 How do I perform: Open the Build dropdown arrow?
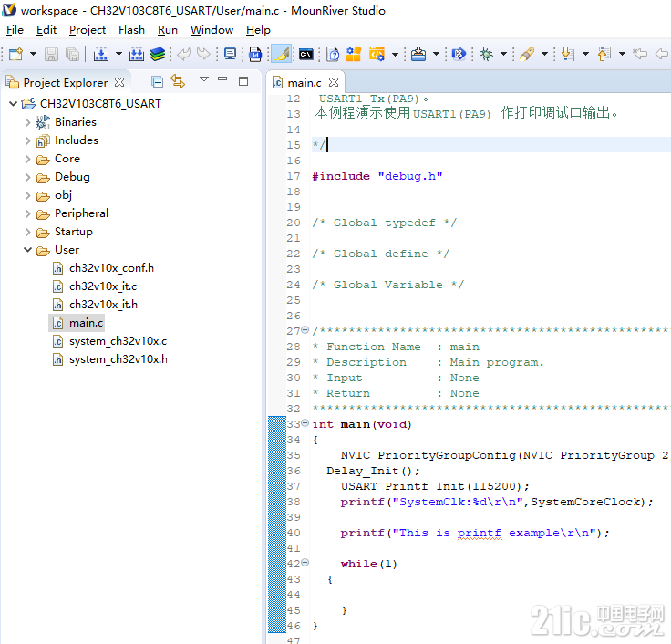tap(119, 54)
